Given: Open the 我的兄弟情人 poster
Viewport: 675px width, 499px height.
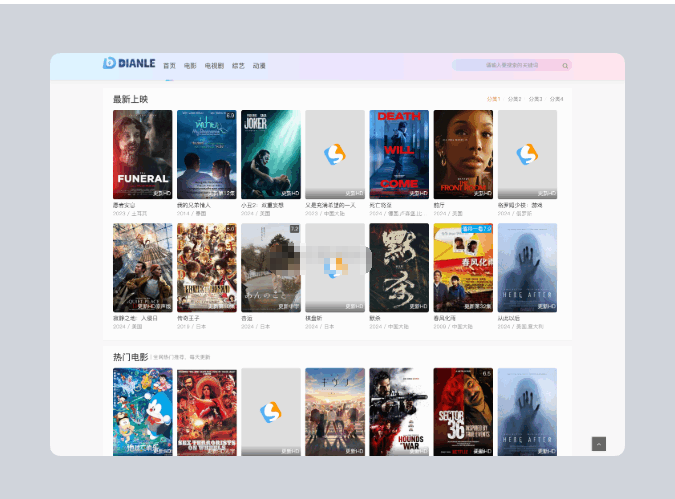Looking at the screenshot, I should (x=207, y=155).
